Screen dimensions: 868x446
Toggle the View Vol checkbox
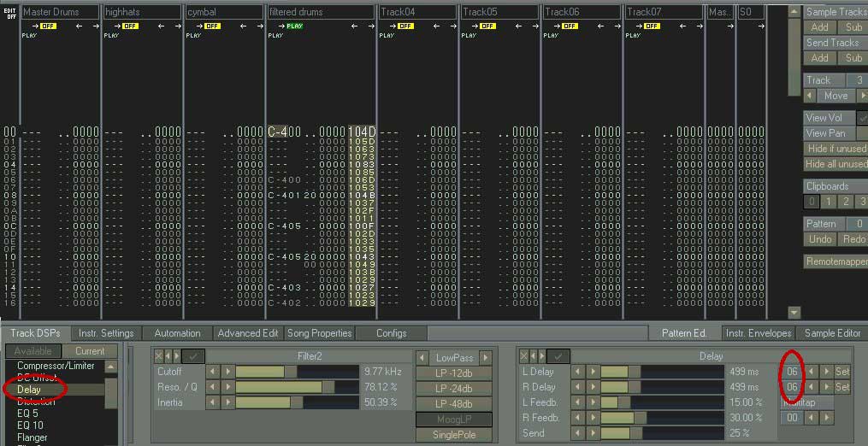point(862,118)
